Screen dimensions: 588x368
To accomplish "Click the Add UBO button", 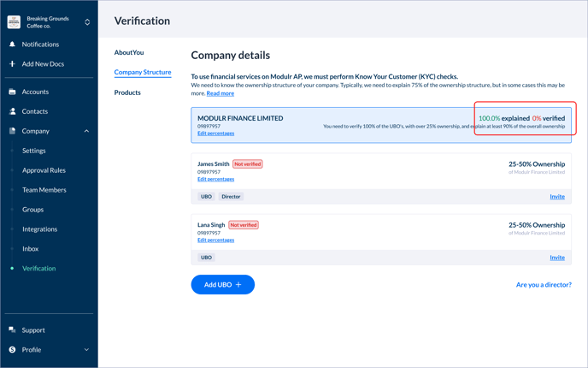I will click(223, 285).
